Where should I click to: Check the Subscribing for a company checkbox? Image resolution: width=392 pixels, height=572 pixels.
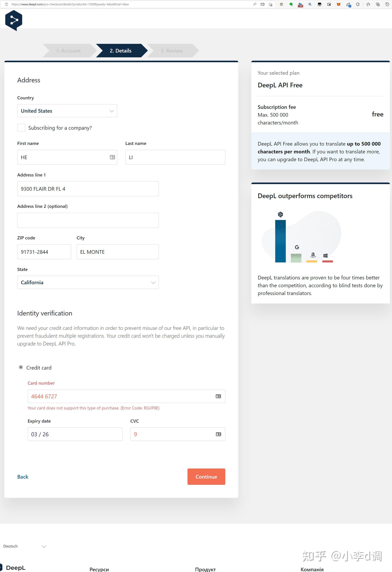[x=21, y=128]
